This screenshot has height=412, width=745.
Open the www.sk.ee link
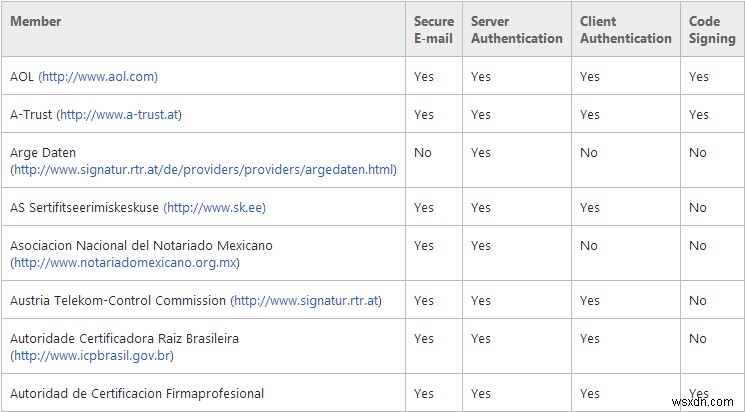pos(215,207)
